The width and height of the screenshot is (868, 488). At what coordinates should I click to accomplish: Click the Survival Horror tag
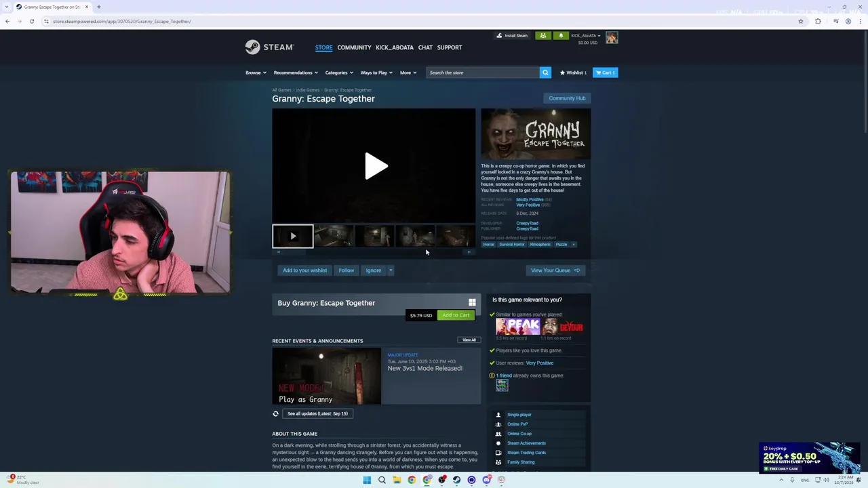point(512,245)
